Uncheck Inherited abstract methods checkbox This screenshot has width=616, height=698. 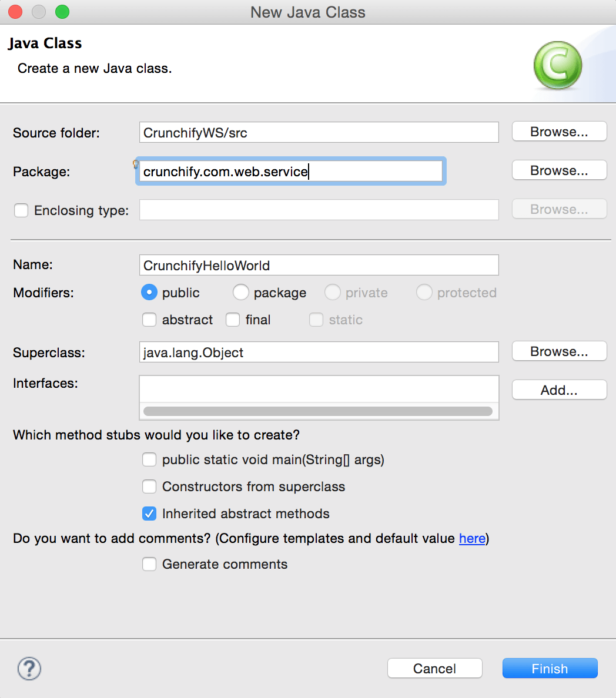click(149, 514)
